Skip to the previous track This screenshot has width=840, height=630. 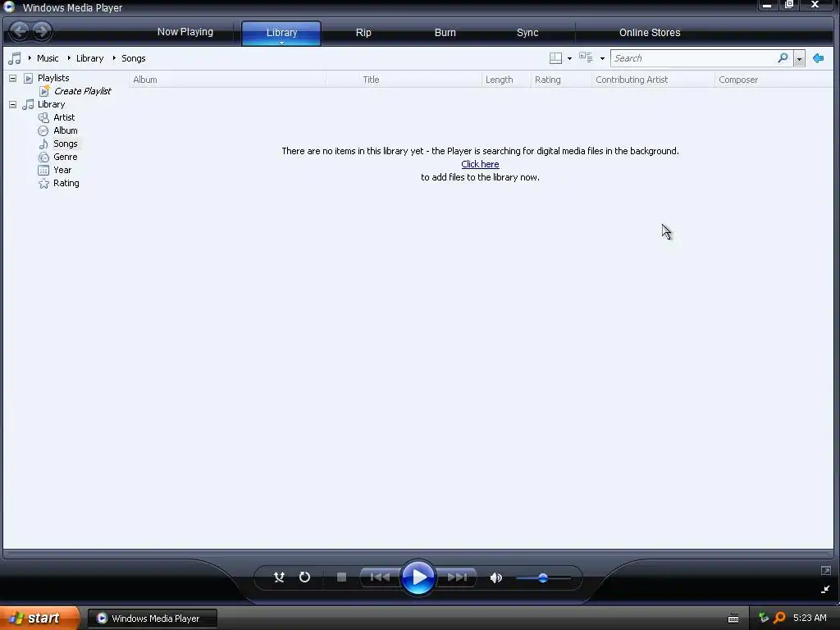(380, 577)
